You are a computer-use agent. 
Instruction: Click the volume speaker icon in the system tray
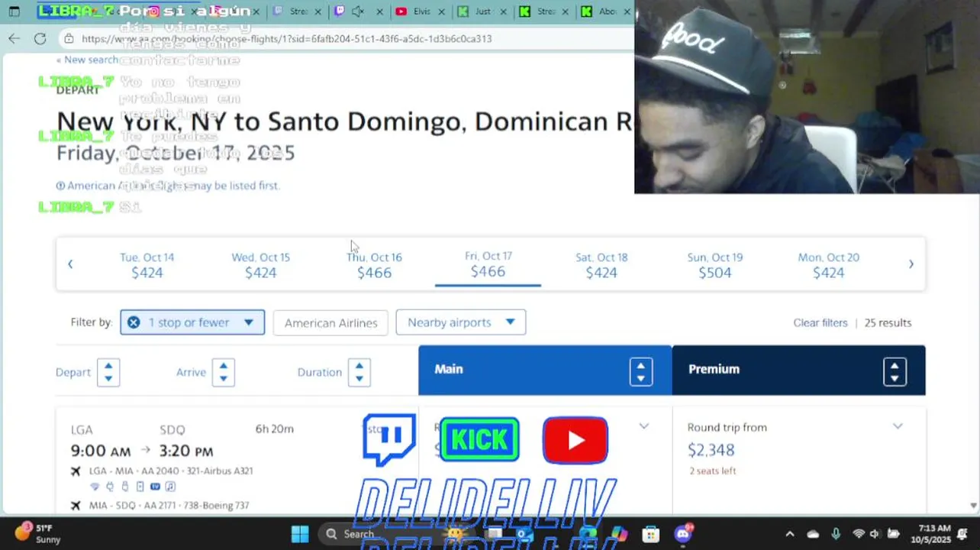pos(875,534)
